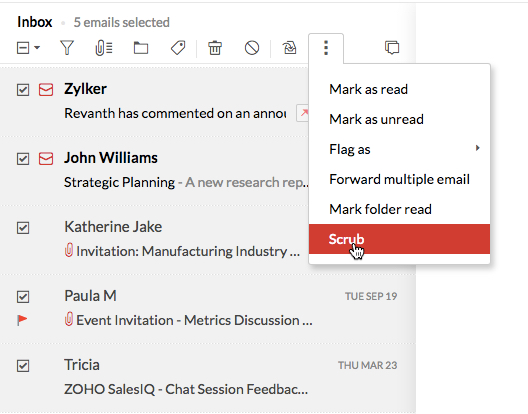Delete selected emails with trash icon
528x414 pixels.
215,48
